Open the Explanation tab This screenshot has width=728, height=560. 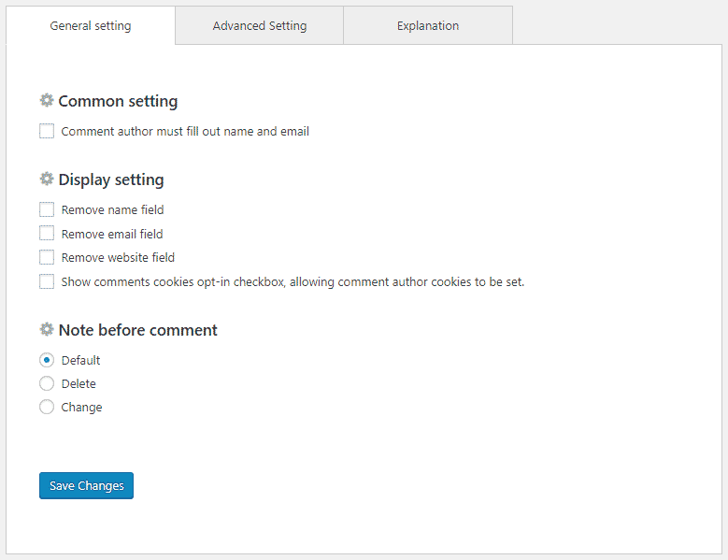click(428, 25)
